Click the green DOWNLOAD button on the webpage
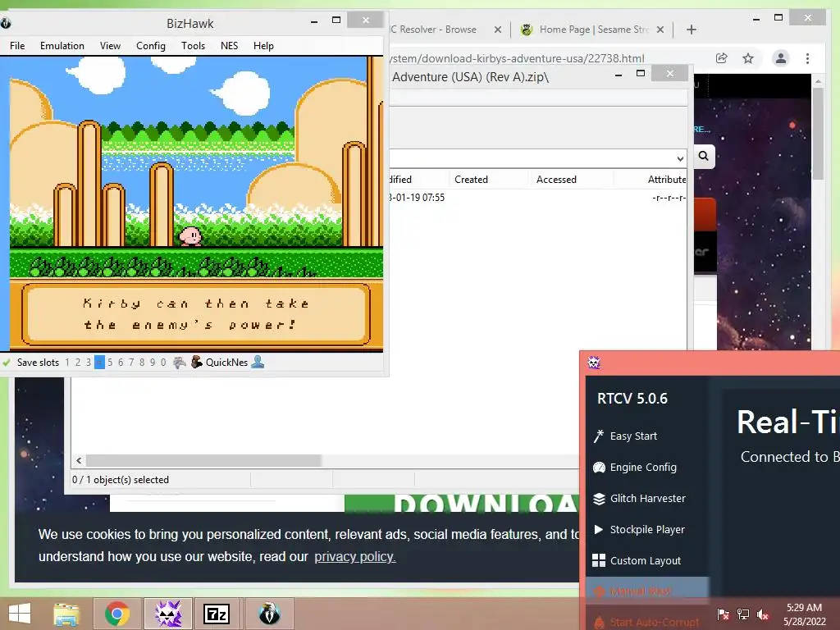Image resolution: width=840 pixels, height=630 pixels. (462, 503)
